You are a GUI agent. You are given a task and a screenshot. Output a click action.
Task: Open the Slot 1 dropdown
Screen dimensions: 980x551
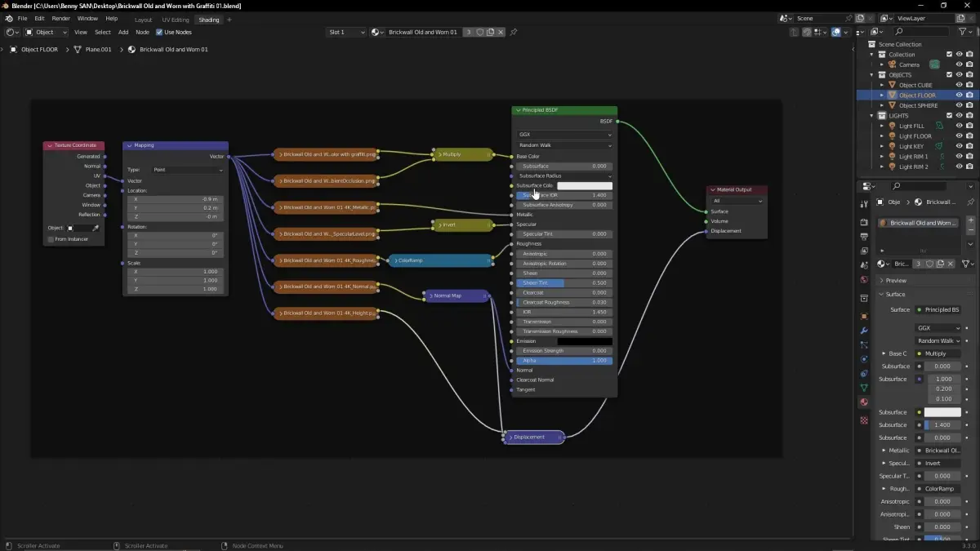[x=346, y=33]
